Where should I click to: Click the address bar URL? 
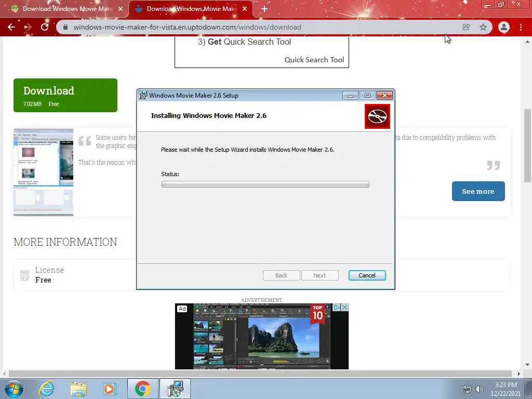tap(187, 27)
